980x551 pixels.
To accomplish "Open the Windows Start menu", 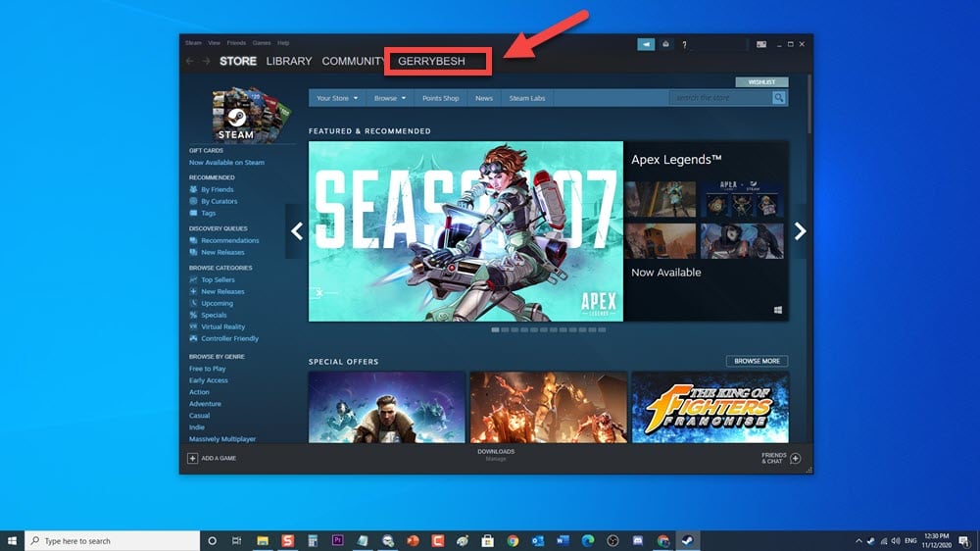I will point(12,541).
